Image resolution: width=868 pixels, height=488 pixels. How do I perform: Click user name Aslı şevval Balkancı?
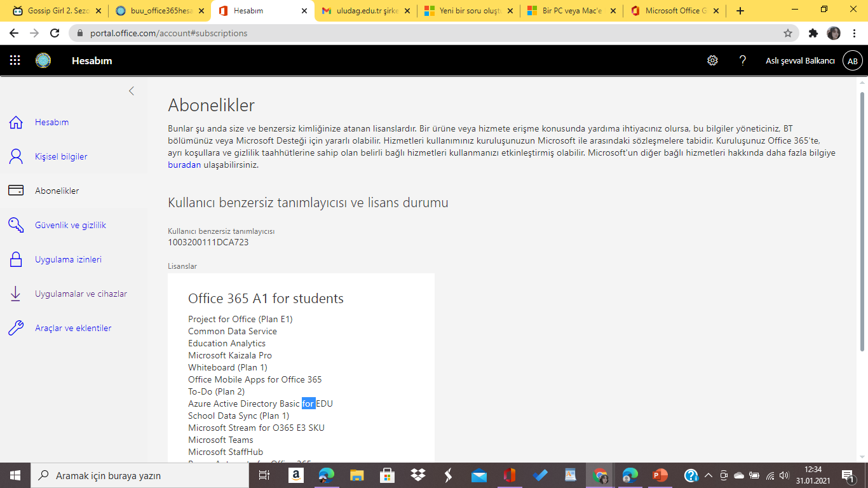[800, 61]
